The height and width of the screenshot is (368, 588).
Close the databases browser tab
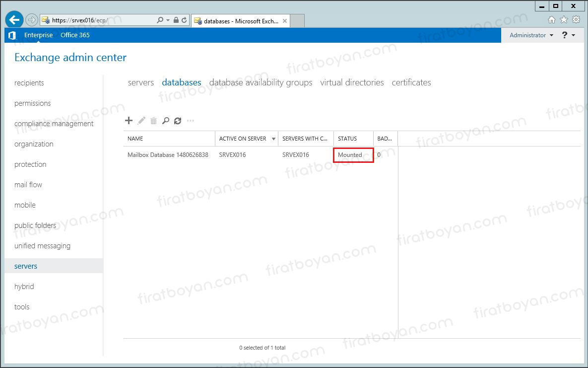[x=285, y=21]
